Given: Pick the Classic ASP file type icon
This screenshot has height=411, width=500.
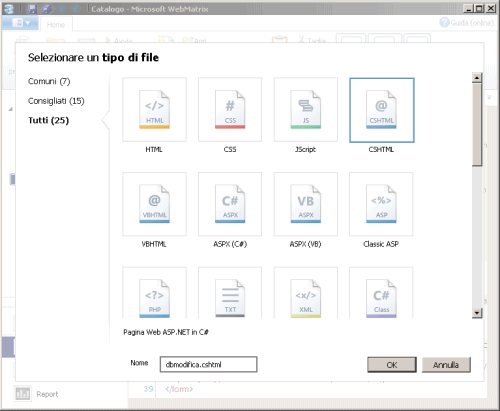Looking at the screenshot, I should coord(381,204).
